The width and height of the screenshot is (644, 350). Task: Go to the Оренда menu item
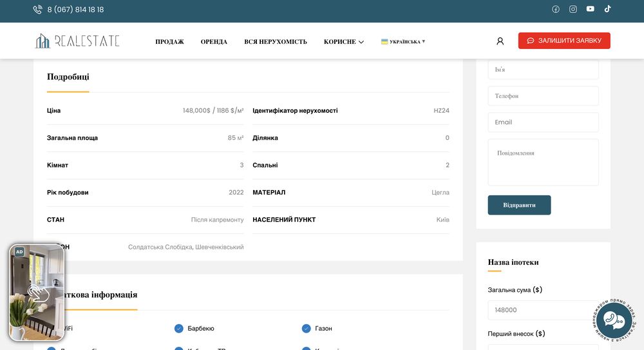214,42
